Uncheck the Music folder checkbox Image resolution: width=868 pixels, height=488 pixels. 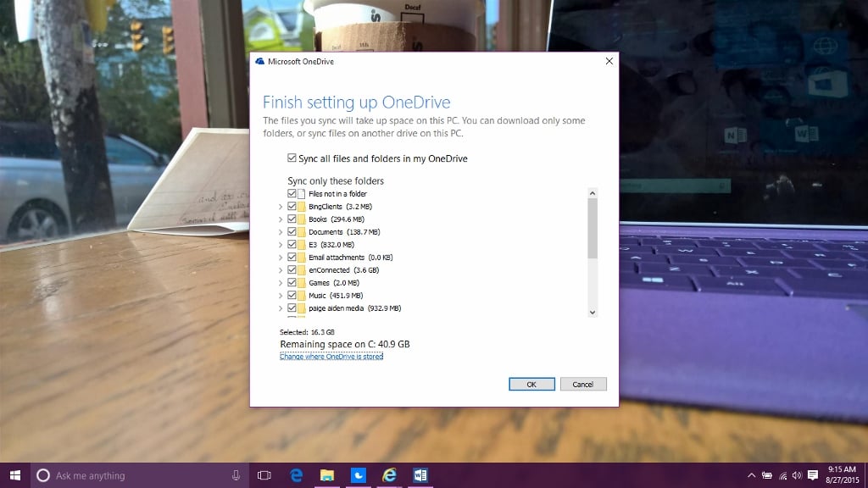pyautogui.click(x=292, y=296)
